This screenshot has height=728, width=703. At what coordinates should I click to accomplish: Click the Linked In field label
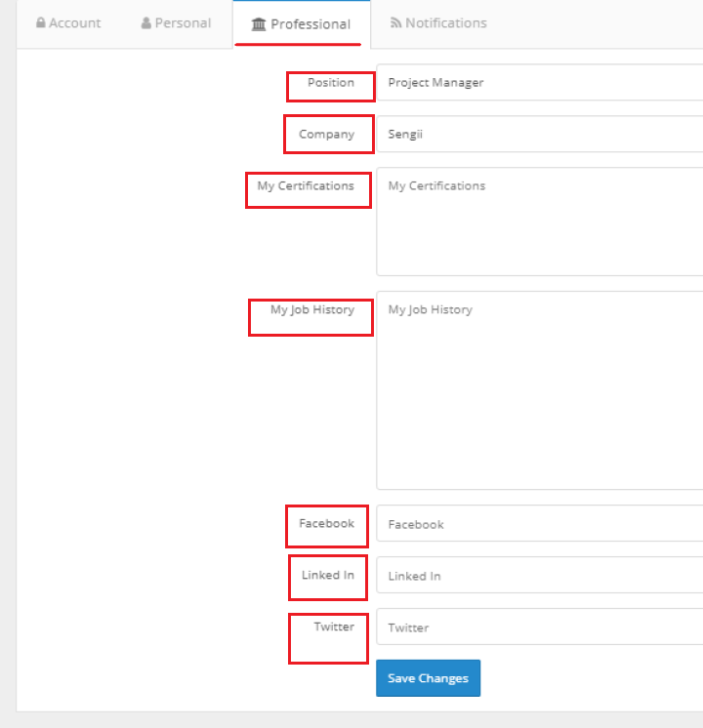pyautogui.click(x=328, y=575)
